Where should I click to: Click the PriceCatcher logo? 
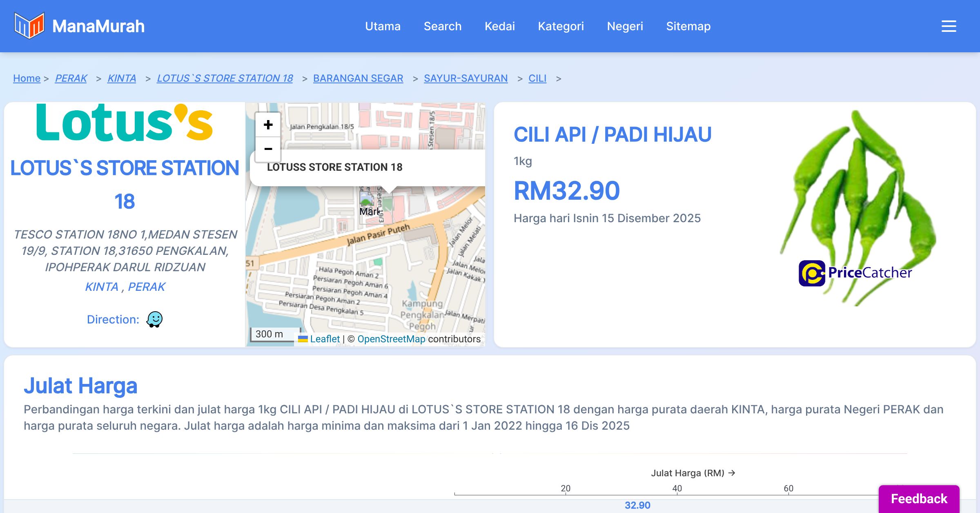pos(855,273)
